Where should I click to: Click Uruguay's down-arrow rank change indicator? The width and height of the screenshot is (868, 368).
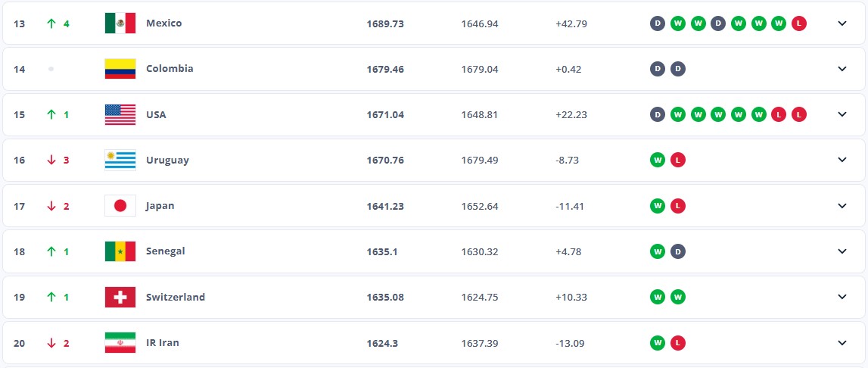click(x=51, y=161)
